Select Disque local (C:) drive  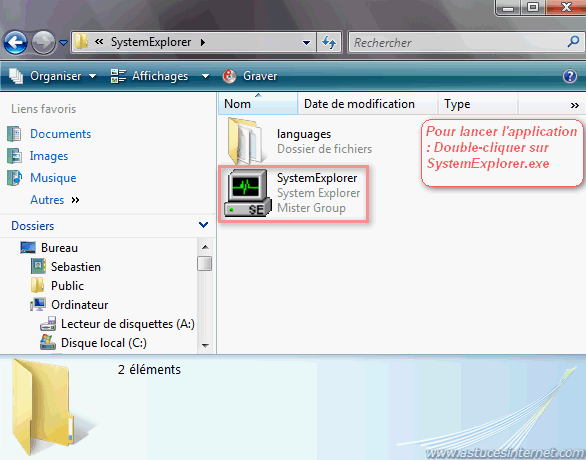coord(104,343)
